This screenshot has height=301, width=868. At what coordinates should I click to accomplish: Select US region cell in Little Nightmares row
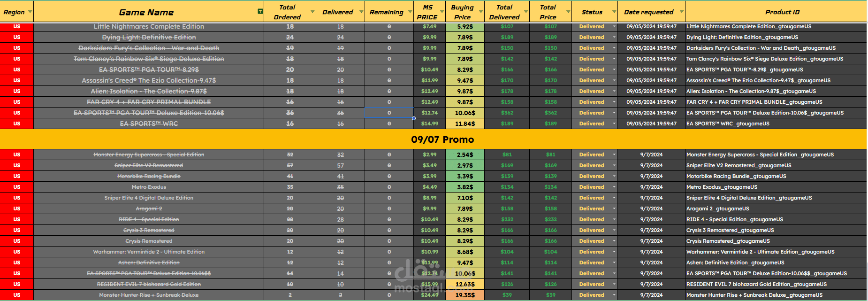pos(17,26)
